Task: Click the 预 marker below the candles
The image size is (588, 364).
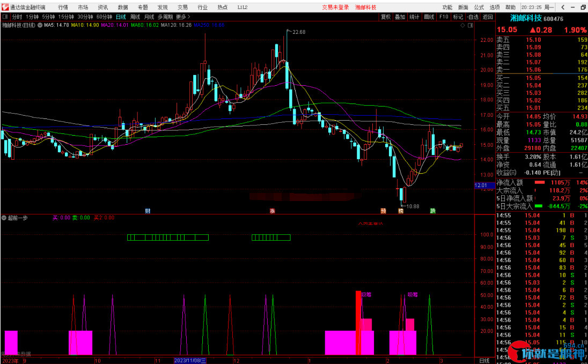Action: (383, 211)
